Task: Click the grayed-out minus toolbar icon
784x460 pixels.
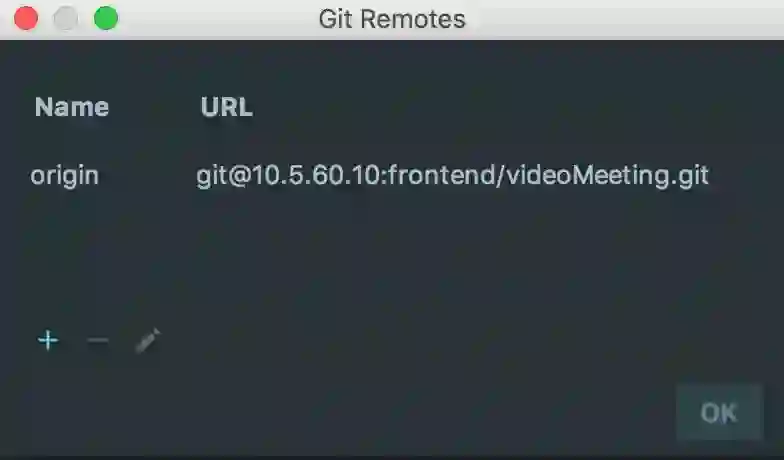Action: [x=98, y=340]
